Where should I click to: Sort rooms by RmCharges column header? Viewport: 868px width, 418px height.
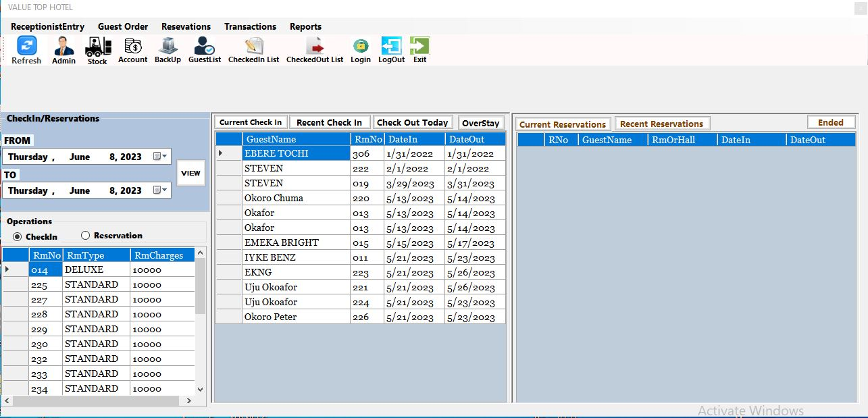pyautogui.click(x=162, y=255)
